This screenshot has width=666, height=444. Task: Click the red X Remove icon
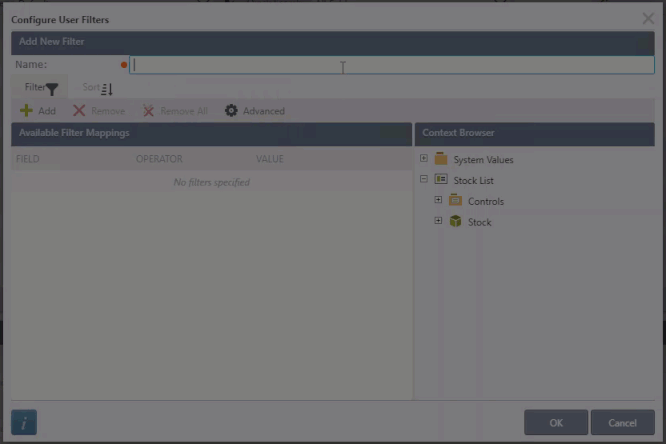(79, 111)
